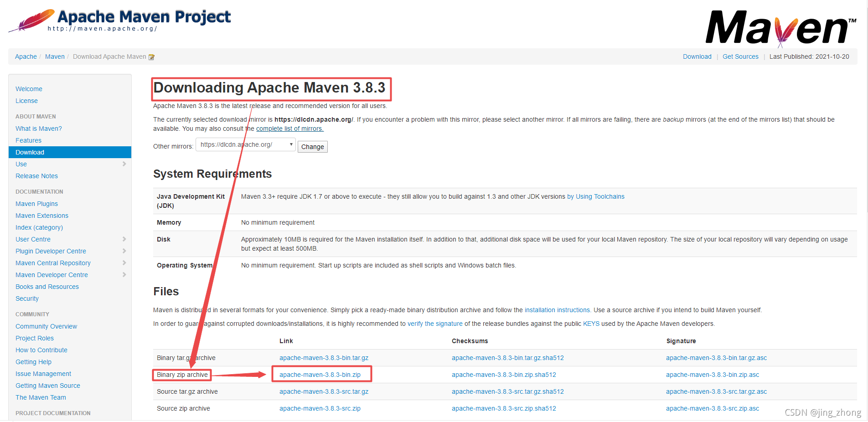Open the public KEYS link
868x422 pixels.
[x=591, y=324]
